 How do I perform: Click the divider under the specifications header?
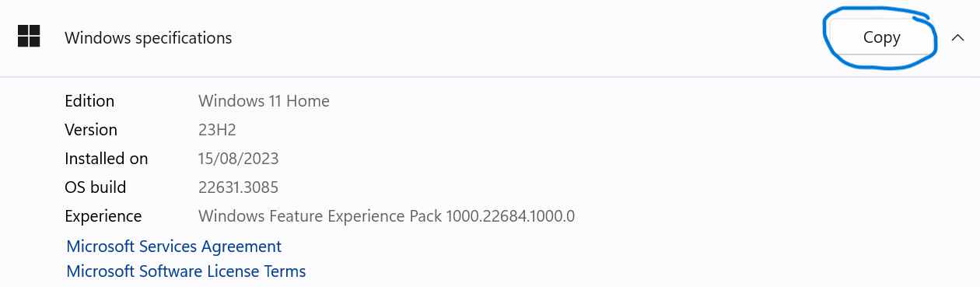[x=490, y=76]
